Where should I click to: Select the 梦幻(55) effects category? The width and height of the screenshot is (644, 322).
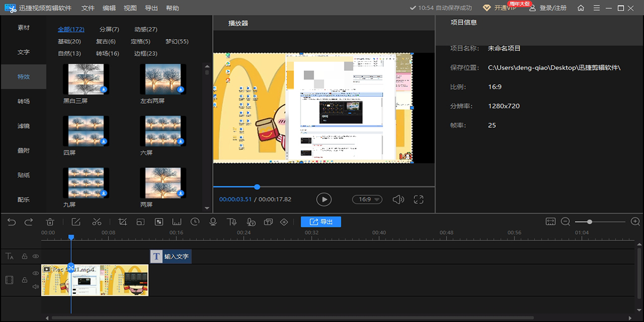pyautogui.click(x=177, y=41)
